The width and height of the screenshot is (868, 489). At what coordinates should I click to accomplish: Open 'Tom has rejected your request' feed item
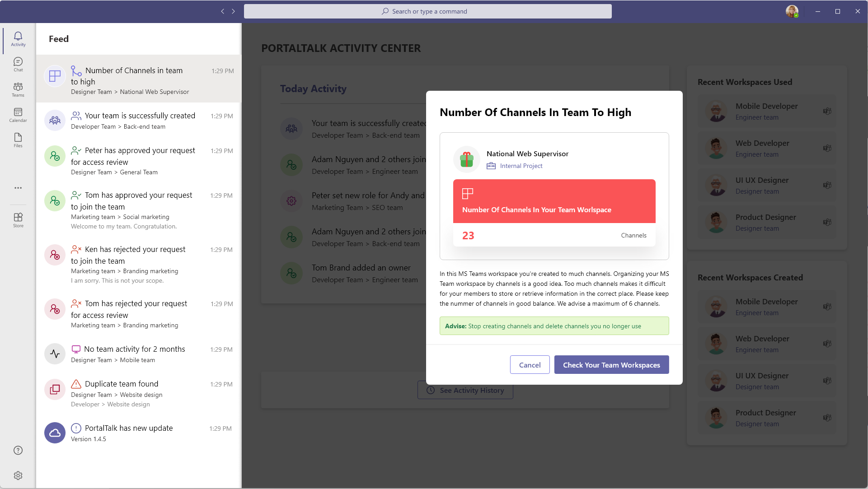coord(138,314)
